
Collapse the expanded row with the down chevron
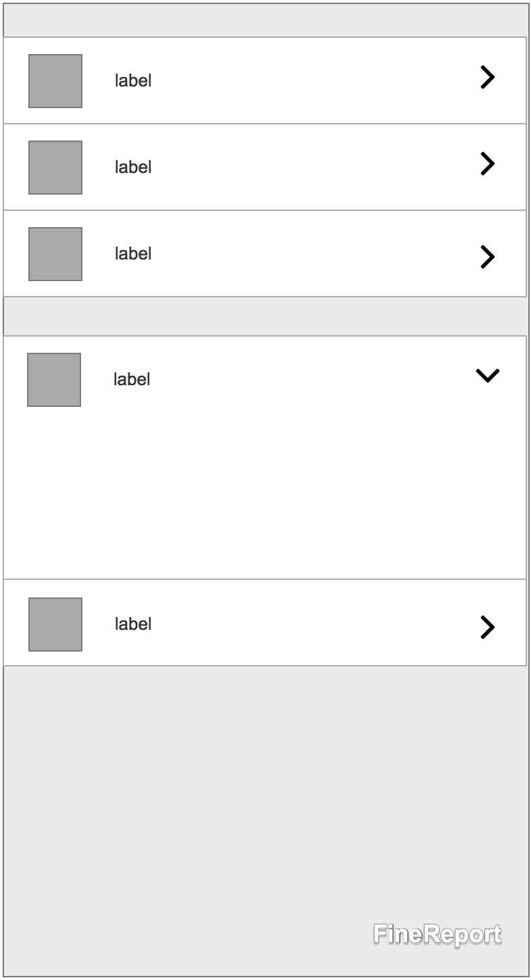(x=487, y=376)
